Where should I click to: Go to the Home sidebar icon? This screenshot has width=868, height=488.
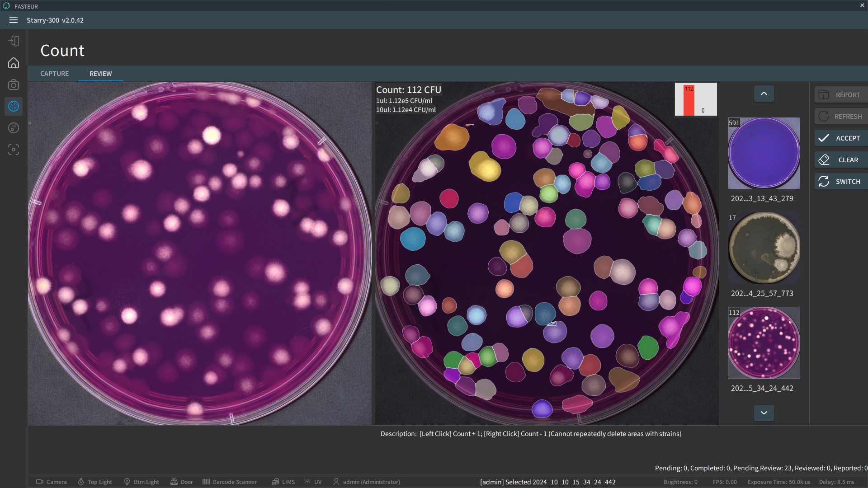point(14,63)
